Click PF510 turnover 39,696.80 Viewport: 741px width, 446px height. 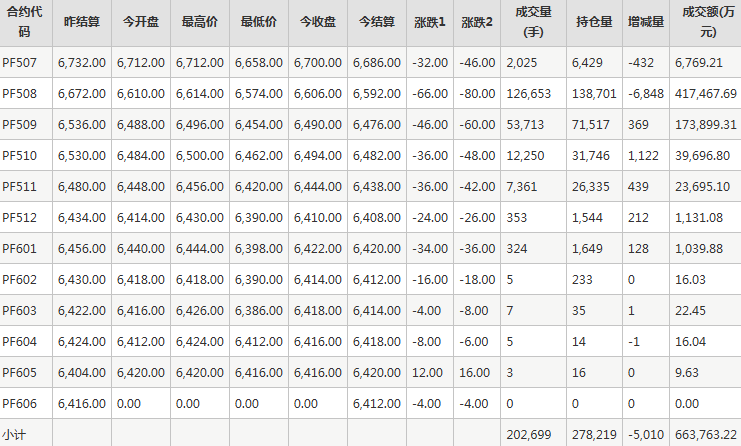(x=702, y=155)
